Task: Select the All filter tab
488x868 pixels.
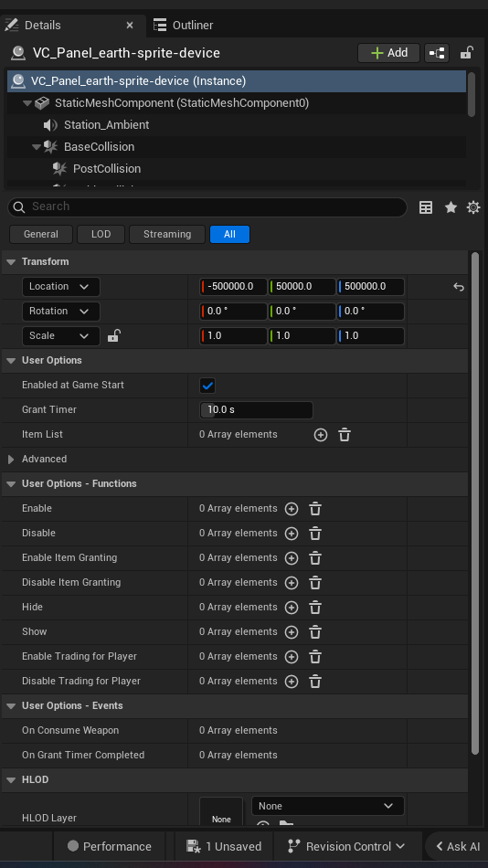Action: [x=230, y=234]
